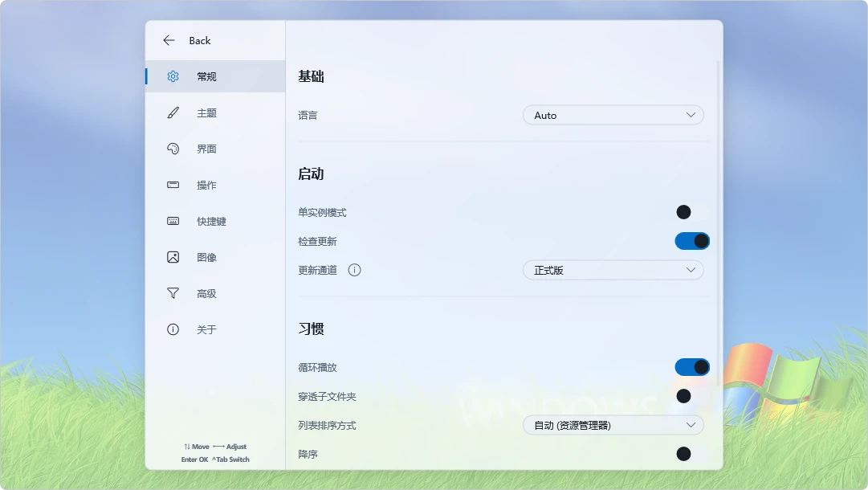868x490 pixels.
Task: Click the filter funnel icon beside 高级
Action: 173,293
